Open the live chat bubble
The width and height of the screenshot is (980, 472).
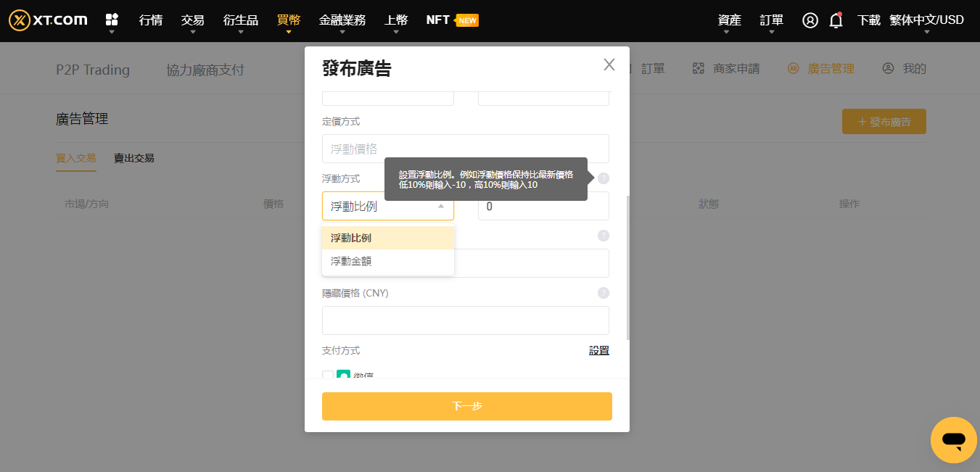click(x=954, y=440)
